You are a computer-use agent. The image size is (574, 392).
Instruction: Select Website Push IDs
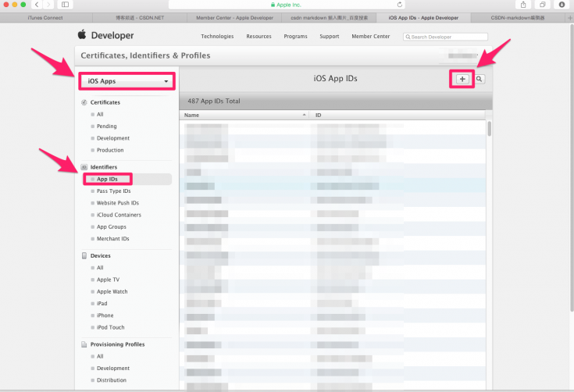click(117, 203)
